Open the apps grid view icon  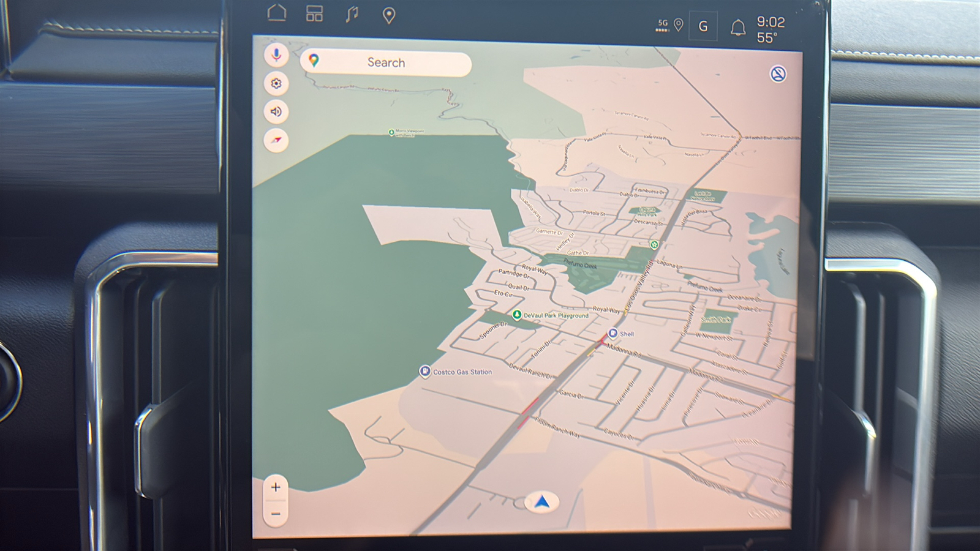coord(314,14)
